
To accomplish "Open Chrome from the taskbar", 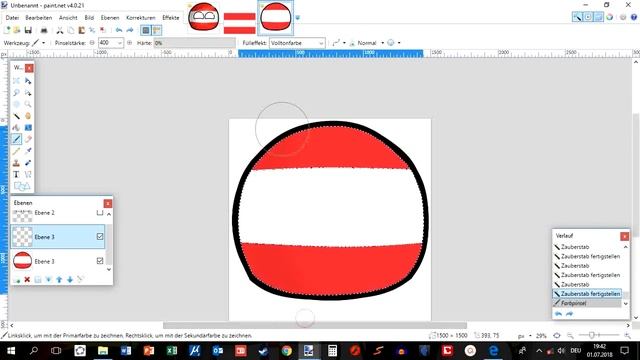I will click(287, 351).
